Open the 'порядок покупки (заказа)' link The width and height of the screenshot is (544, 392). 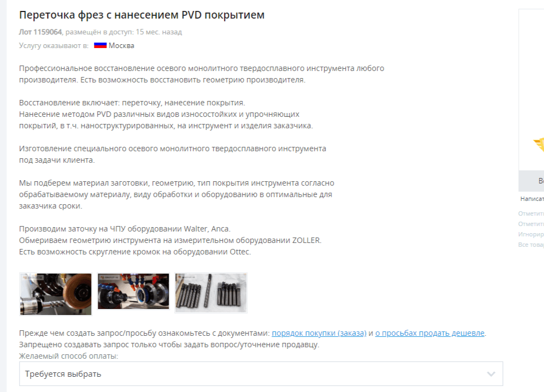click(x=319, y=333)
